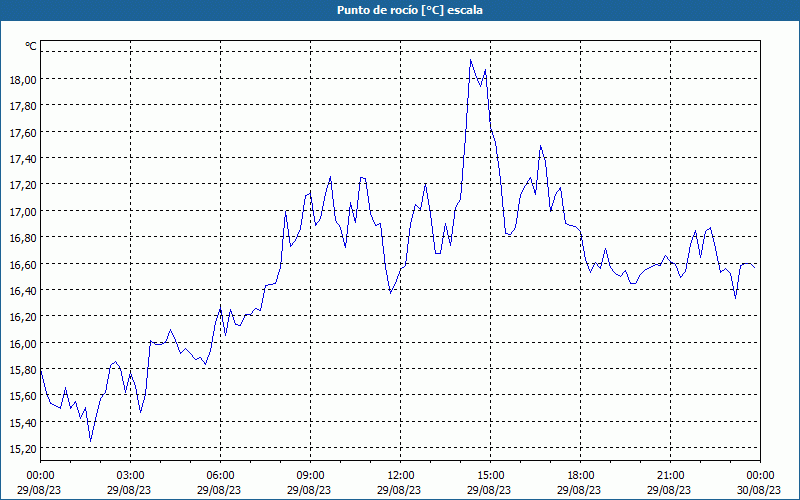Viewport: 800px width, 500px height.
Task: Click the 03:00 x-axis time label
Action: point(131,476)
